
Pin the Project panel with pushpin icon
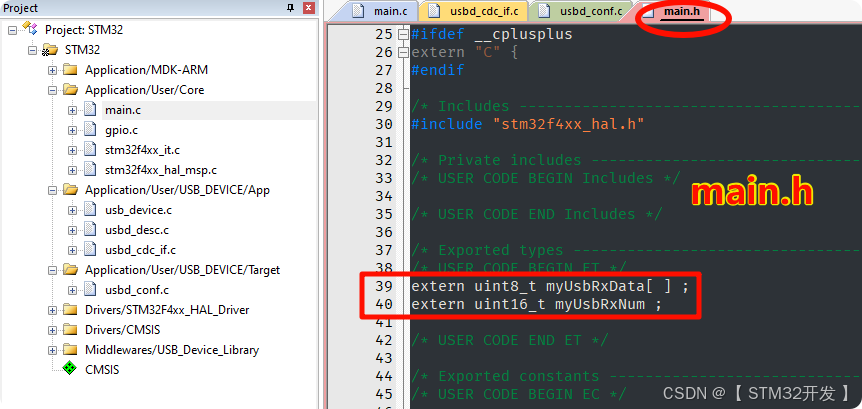click(x=291, y=8)
